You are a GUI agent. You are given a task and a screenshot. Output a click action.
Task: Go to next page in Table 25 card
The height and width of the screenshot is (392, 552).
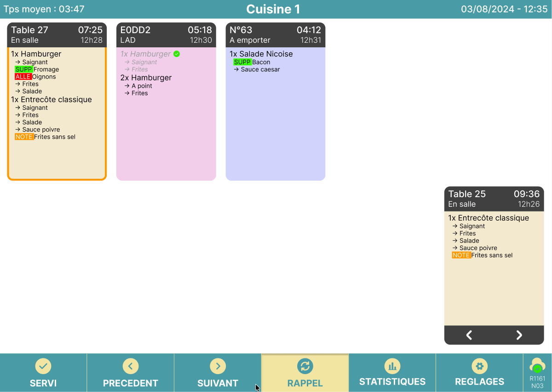coord(519,335)
